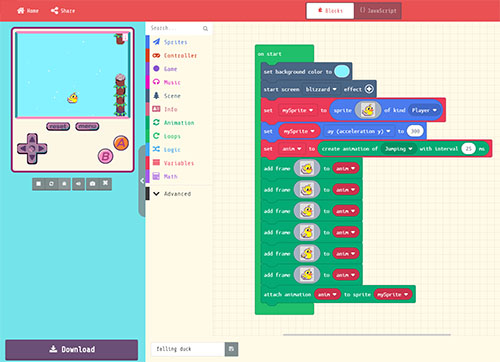The height and width of the screenshot is (362, 500).
Task: Toggle debug mode in the simulator toolbar
Action: click(x=64, y=184)
